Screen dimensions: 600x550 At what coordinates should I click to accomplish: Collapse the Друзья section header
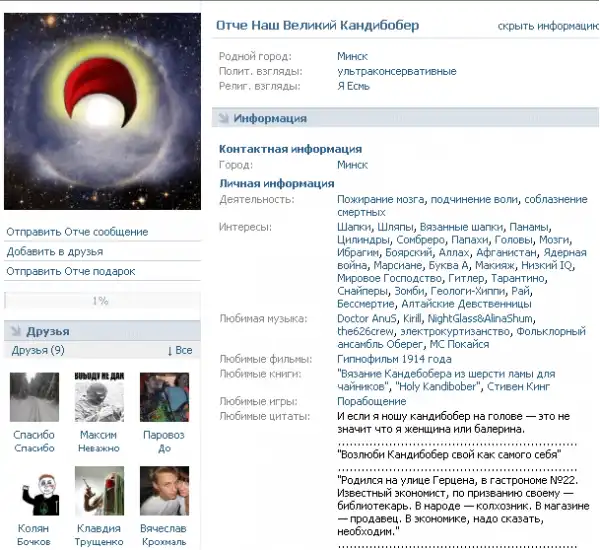(x=48, y=330)
